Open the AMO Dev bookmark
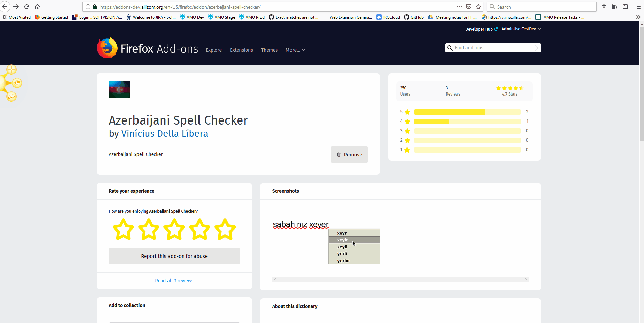Screen dimensions: 644x323 (x=192, y=17)
